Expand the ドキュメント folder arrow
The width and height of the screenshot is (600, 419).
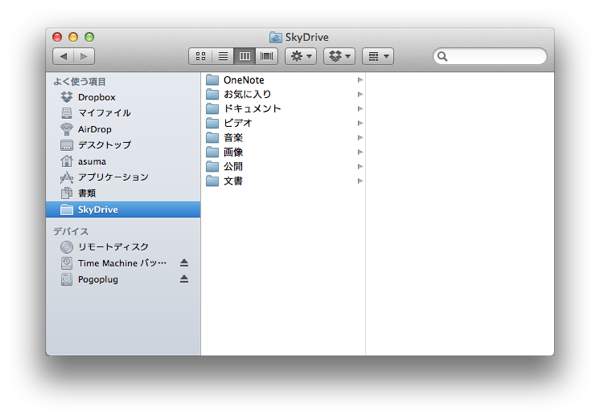pos(360,109)
